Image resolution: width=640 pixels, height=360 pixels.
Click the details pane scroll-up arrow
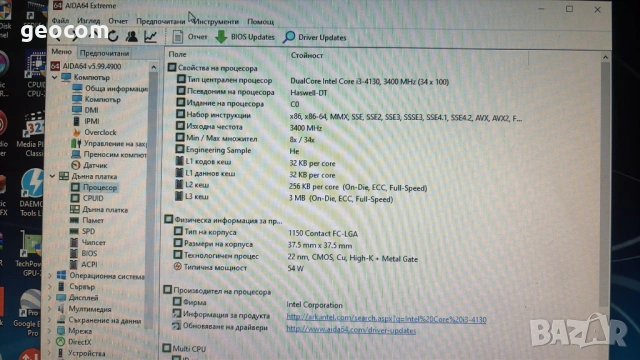(605, 58)
